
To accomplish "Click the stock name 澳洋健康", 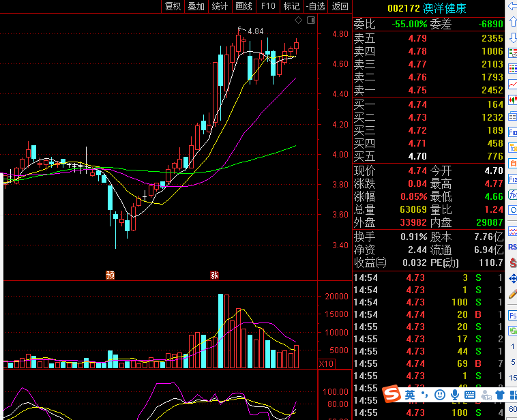I will click(x=445, y=8).
